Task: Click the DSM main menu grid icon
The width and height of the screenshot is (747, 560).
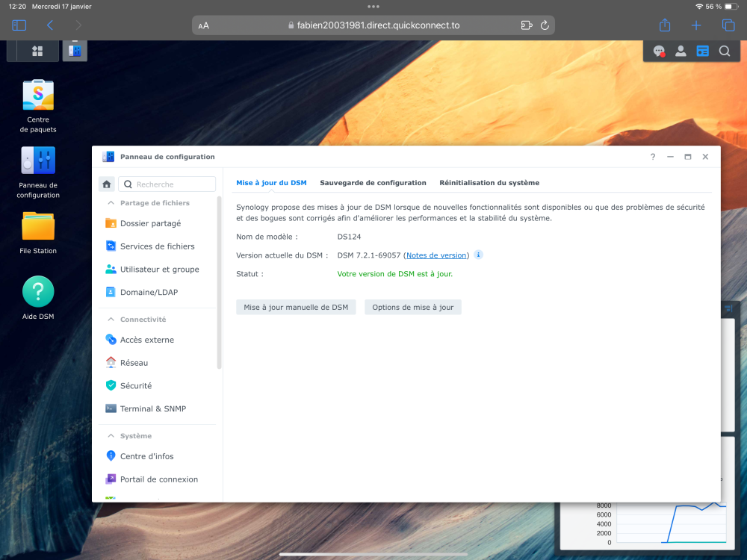Action: coord(37,51)
